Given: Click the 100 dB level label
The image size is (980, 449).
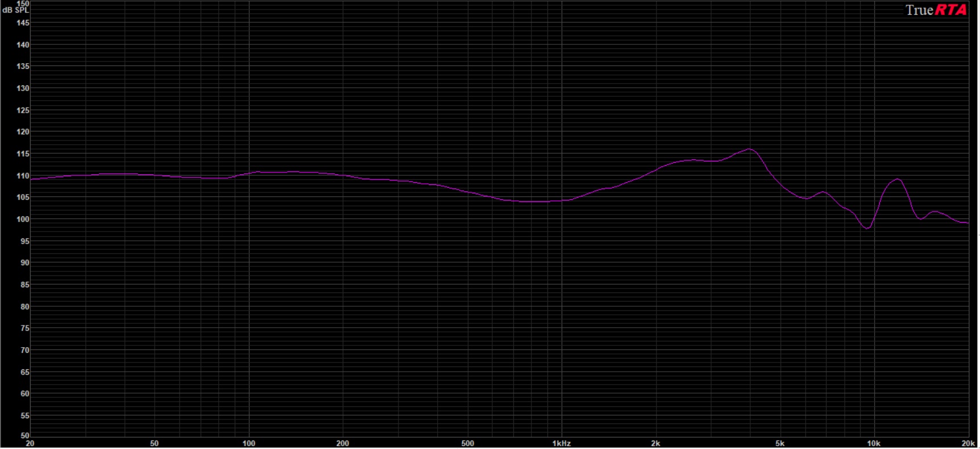Looking at the screenshot, I should (x=23, y=219).
